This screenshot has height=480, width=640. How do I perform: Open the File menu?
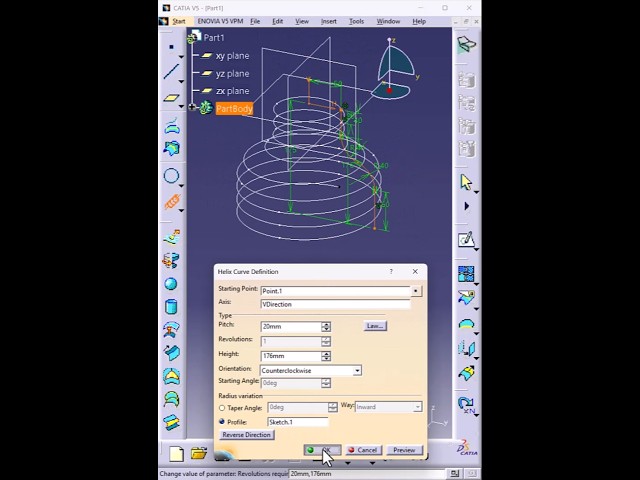[x=255, y=21]
